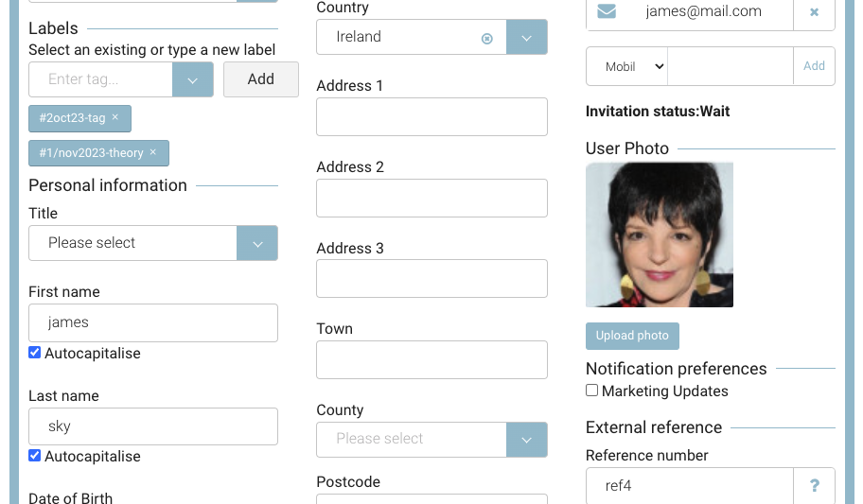
Task: Click the reference number help question mark
Action: click(814, 486)
